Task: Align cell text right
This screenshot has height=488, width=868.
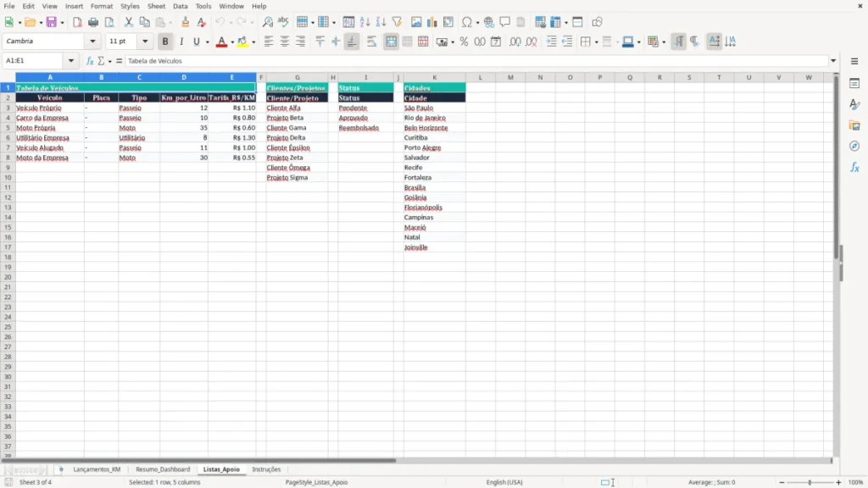Action: [301, 42]
